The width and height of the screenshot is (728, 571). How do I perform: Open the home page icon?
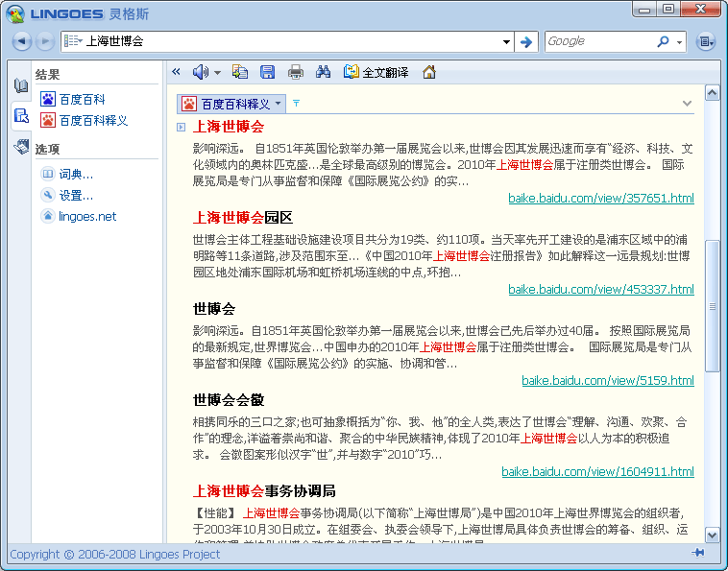pos(429,72)
